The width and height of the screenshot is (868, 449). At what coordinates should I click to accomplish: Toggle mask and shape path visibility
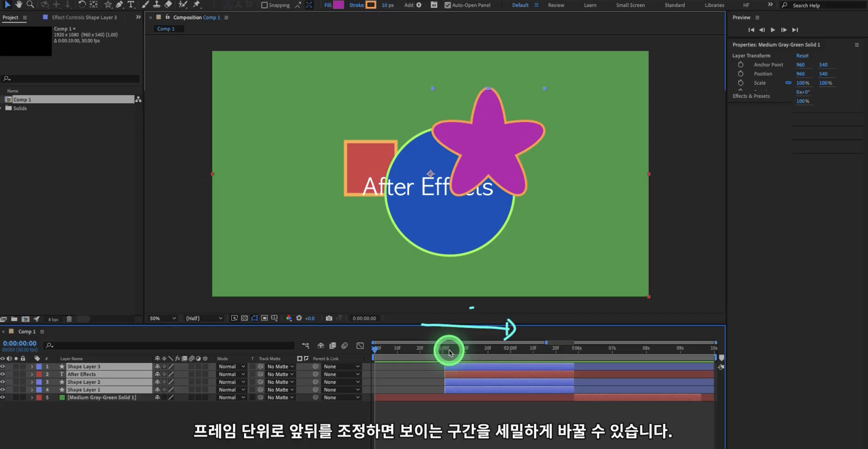254,318
